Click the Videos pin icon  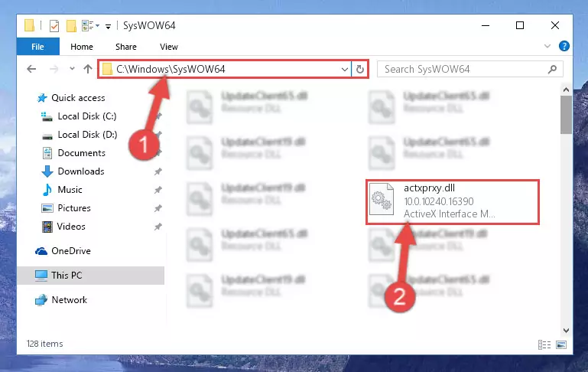click(158, 227)
